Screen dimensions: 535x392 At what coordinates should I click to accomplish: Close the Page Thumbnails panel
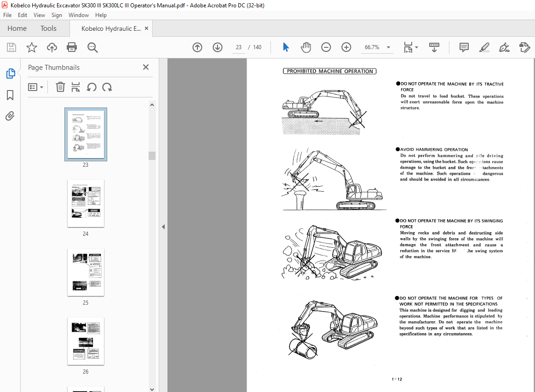click(146, 67)
